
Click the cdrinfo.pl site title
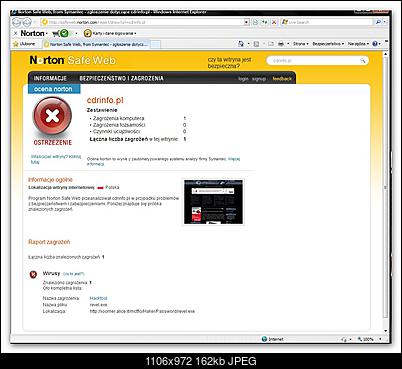pos(105,100)
